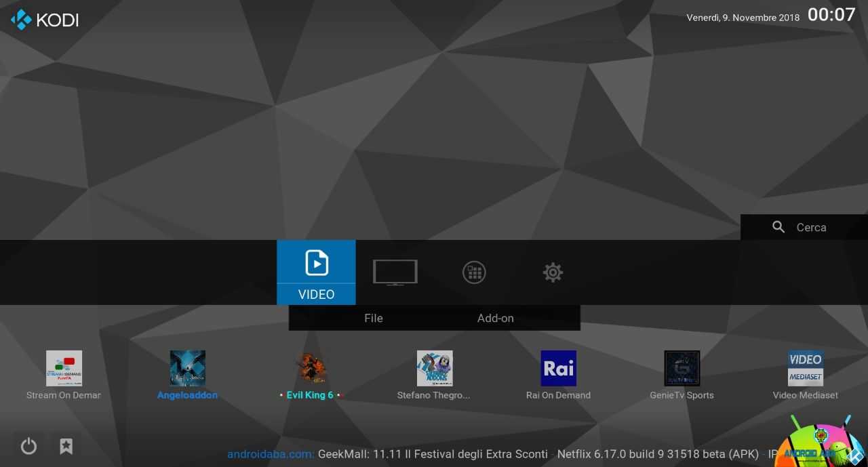Open GenieTv Sports add-on icon
The width and height of the screenshot is (868, 467).
[x=682, y=368]
